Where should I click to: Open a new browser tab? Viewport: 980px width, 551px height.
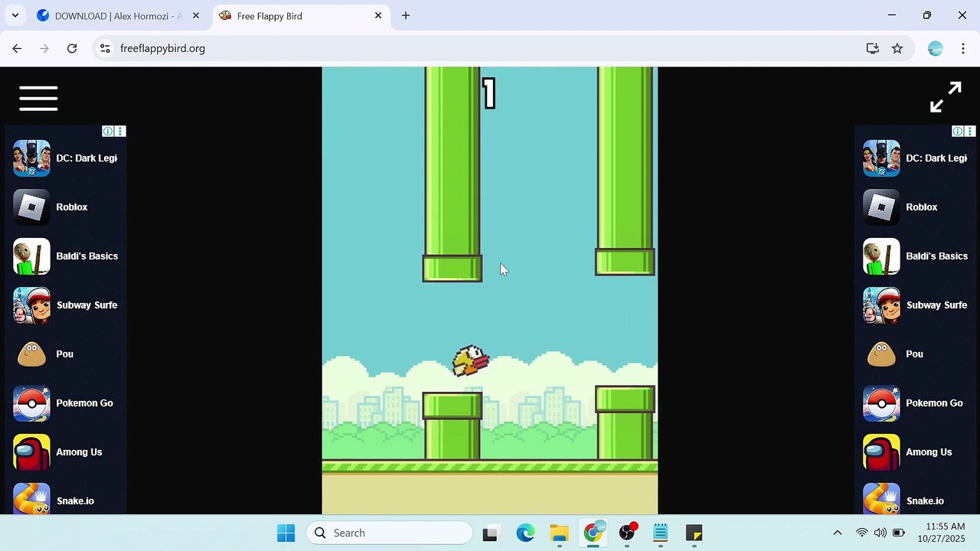(x=406, y=15)
